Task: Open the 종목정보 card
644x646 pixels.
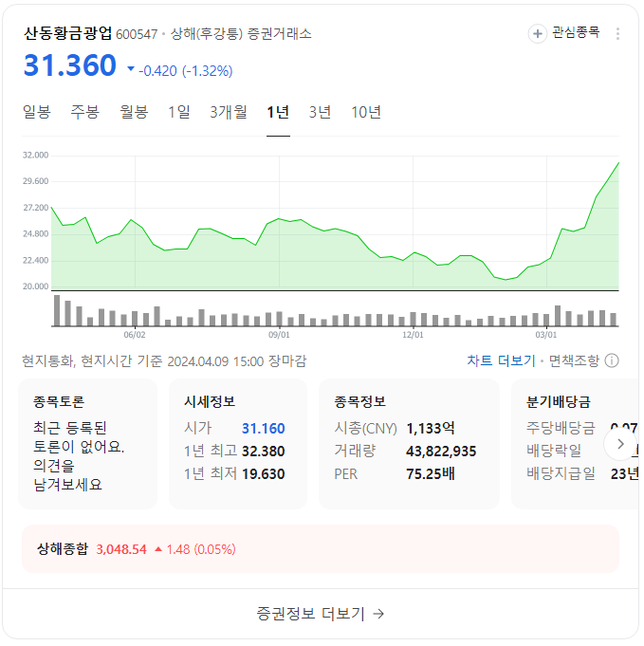Action: [x=409, y=444]
